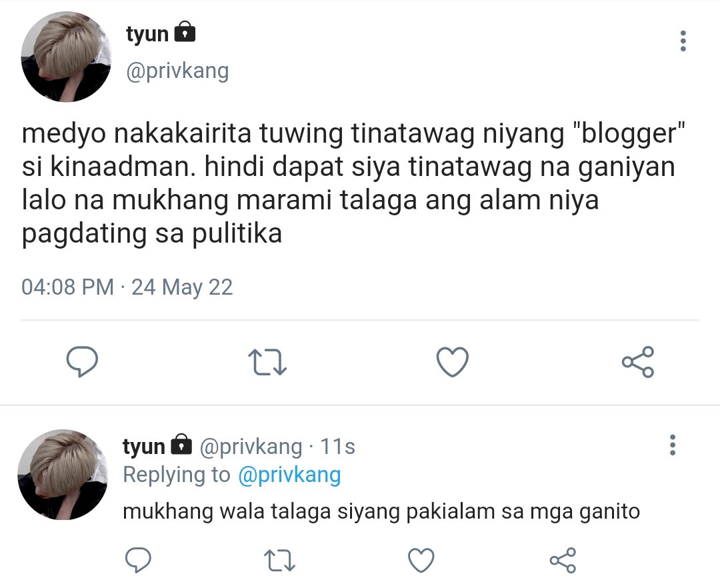Image resolution: width=720 pixels, height=588 pixels.
Task: Retweet the reply tweet
Action: coord(279,561)
